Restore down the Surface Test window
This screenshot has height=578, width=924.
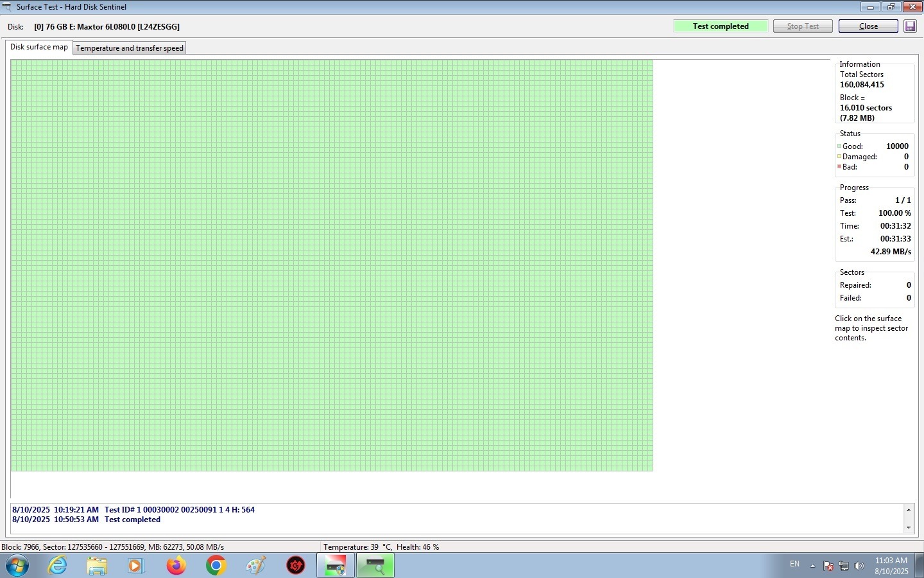891,7
